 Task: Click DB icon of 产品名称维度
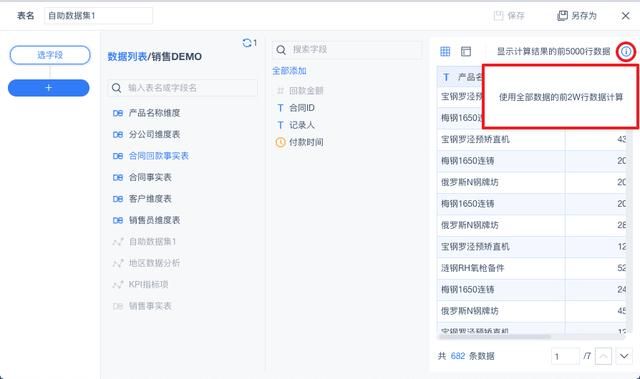pos(118,113)
